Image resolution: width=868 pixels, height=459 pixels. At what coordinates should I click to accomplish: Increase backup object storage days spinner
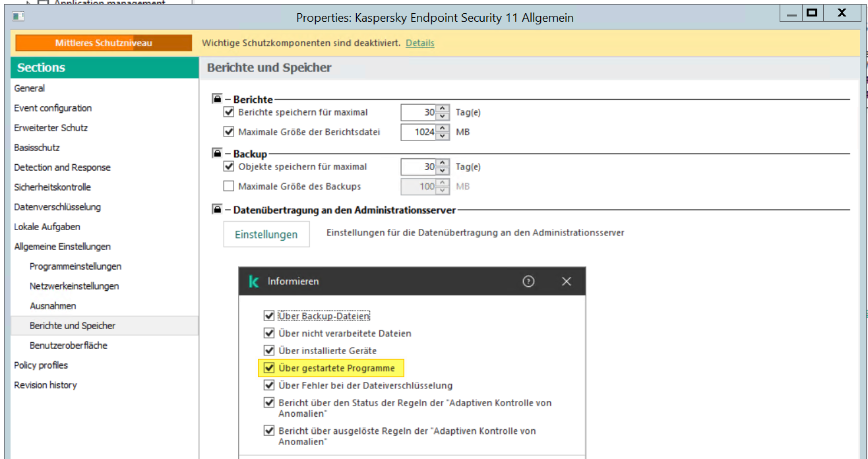pos(443,163)
